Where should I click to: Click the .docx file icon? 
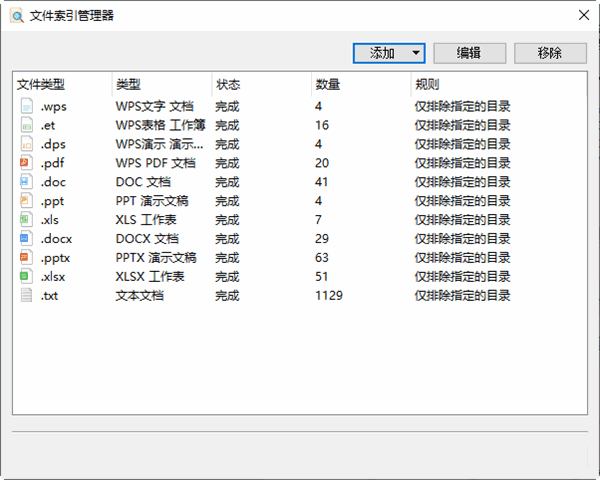point(26,238)
